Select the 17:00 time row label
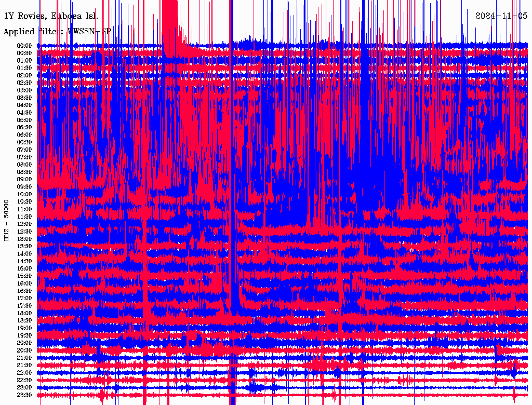 24,299
